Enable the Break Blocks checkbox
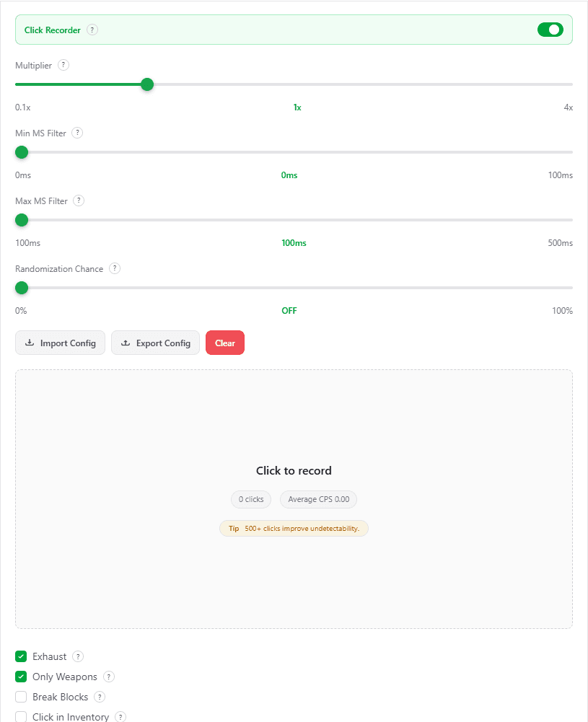 pyautogui.click(x=21, y=697)
